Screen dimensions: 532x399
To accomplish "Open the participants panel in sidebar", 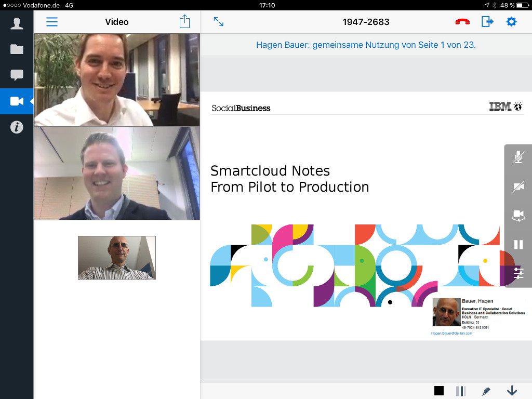I will coord(17,24).
